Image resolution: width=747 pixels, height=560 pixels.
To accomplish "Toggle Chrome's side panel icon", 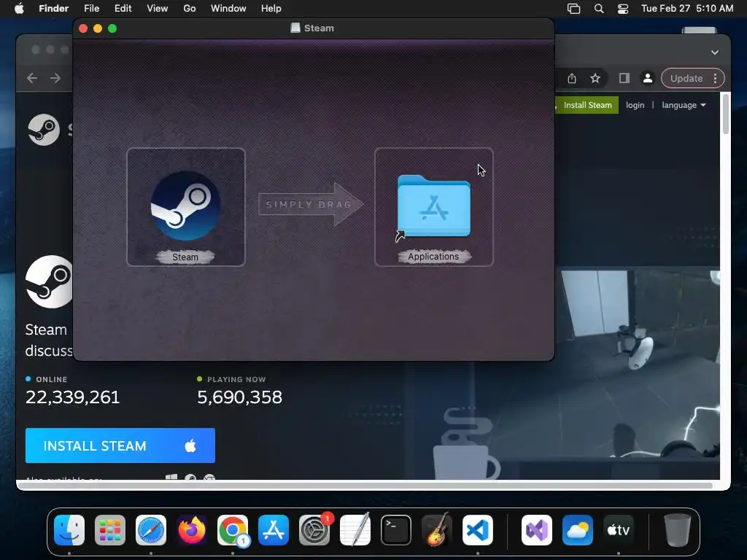I will pos(624,78).
